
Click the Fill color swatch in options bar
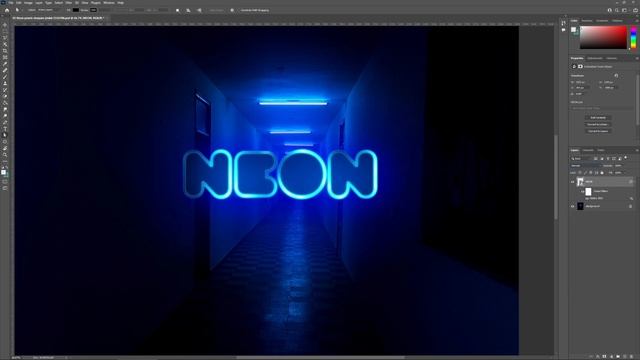click(x=76, y=10)
